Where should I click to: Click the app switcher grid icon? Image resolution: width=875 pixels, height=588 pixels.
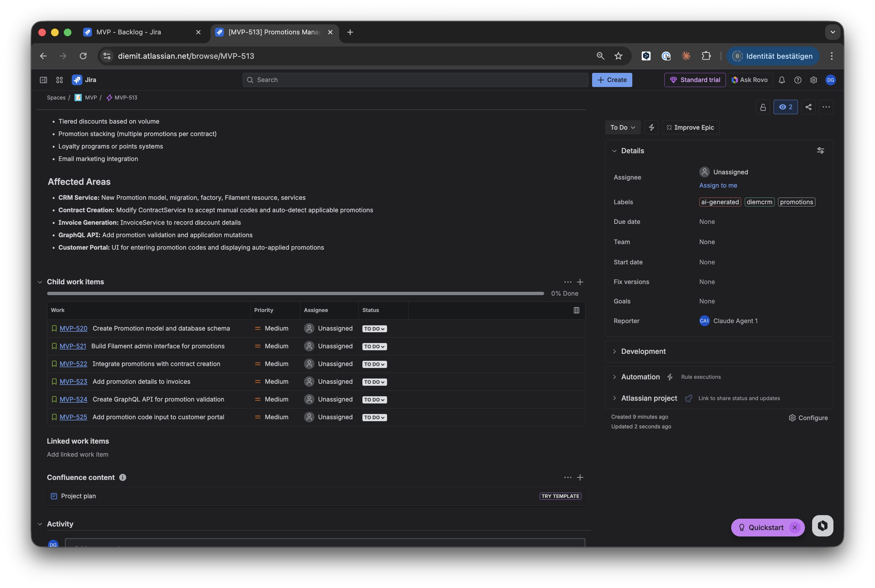click(59, 80)
